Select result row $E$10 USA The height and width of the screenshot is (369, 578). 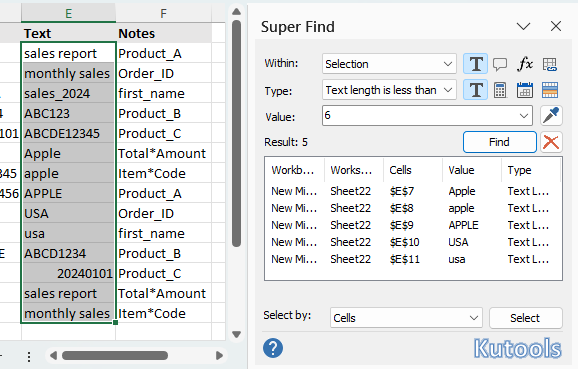tap(413, 242)
